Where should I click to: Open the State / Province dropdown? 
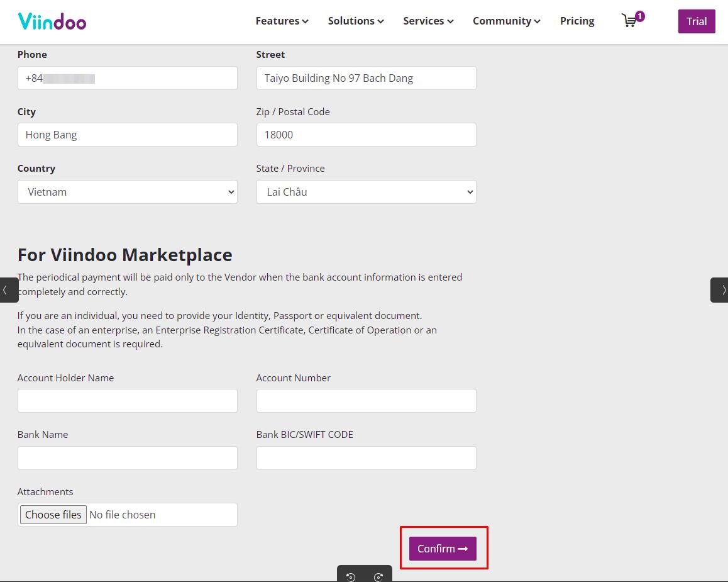pos(367,192)
